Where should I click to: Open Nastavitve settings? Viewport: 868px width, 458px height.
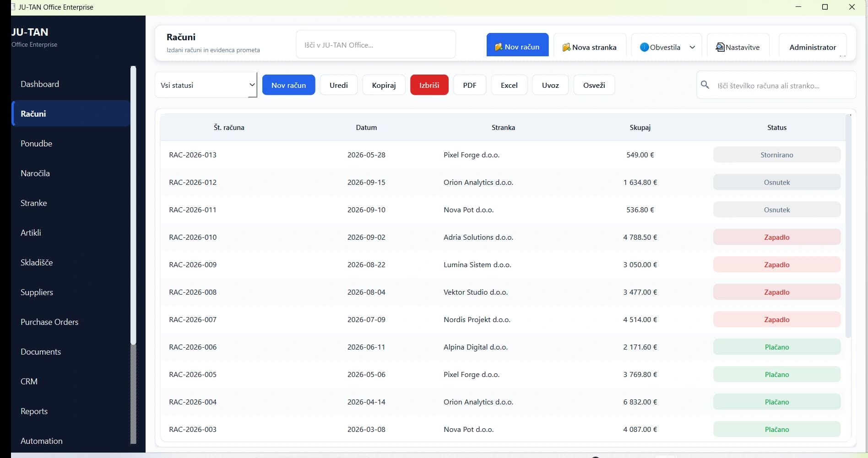[738, 45]
